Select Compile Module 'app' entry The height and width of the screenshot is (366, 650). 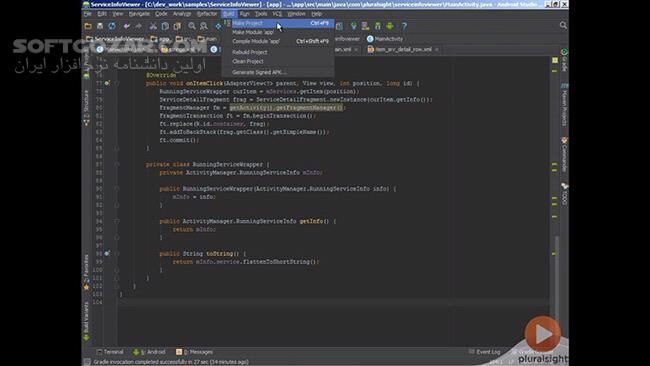click(278, 41)
